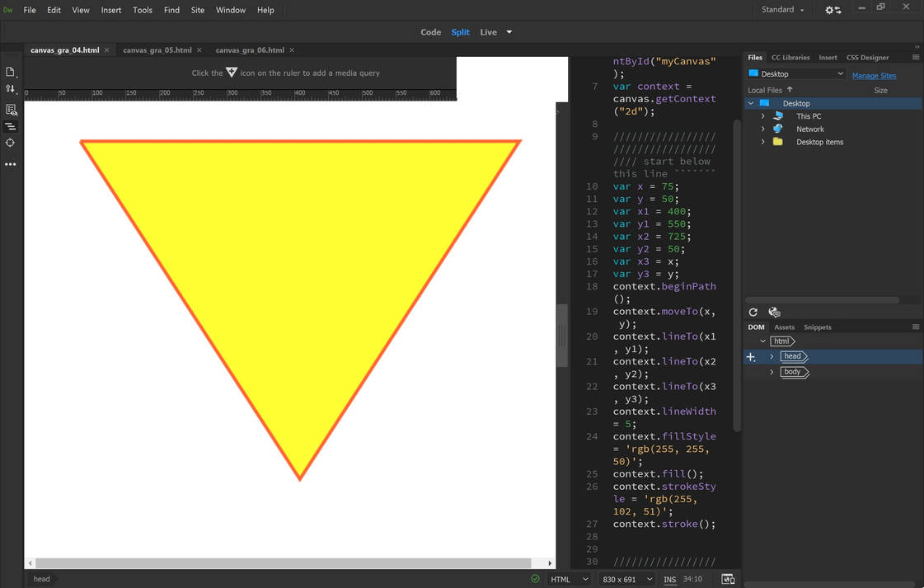
Task: Open the Desktop site dropdown
Action: (x=795, y=73)
